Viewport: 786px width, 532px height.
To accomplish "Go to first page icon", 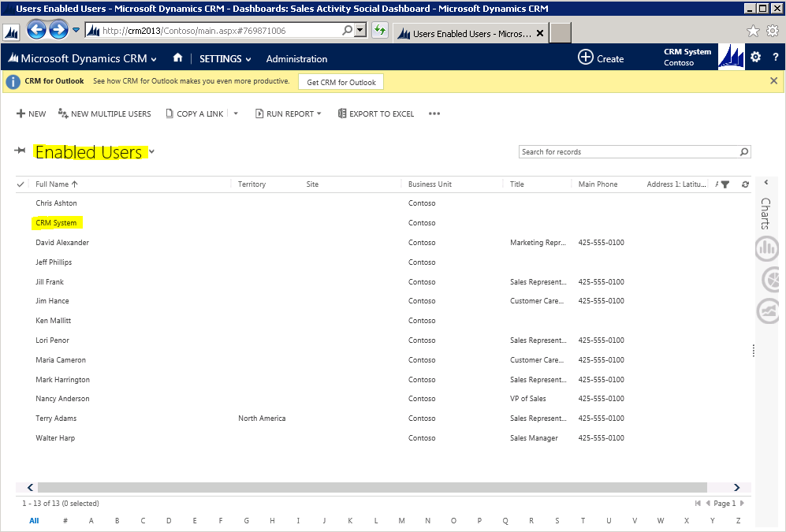I will pyautogui.click(x=698, y=503).
